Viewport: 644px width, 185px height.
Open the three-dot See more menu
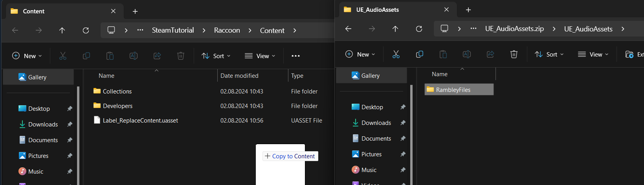295,56
